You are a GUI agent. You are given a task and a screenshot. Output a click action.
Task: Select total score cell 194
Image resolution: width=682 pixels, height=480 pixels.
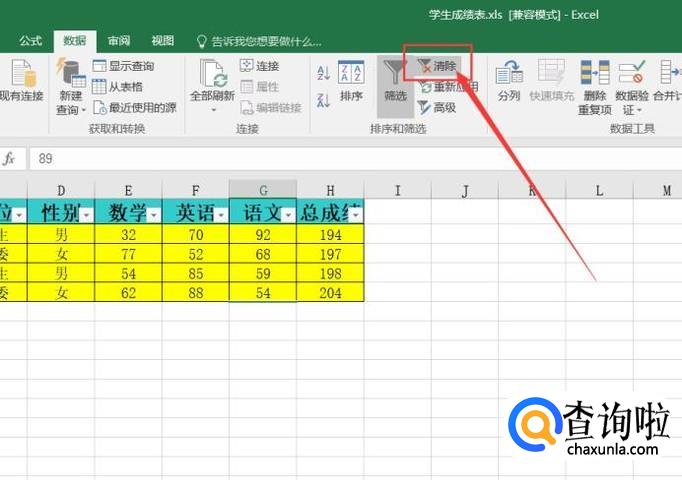click(x=331, y=235)
